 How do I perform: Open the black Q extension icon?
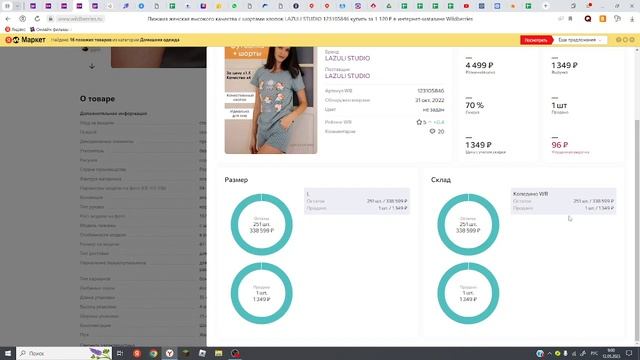588,19
